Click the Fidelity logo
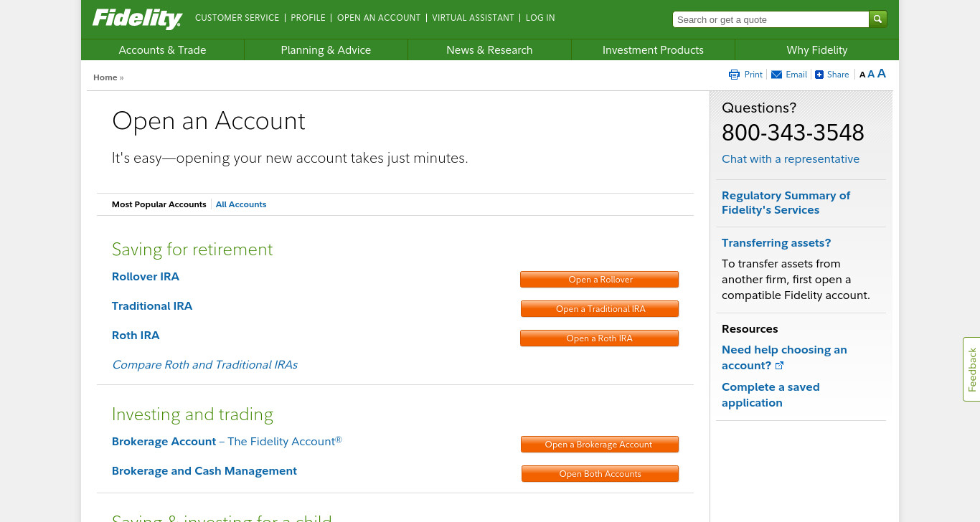980x522 pixels. click(x=137, y=19)
